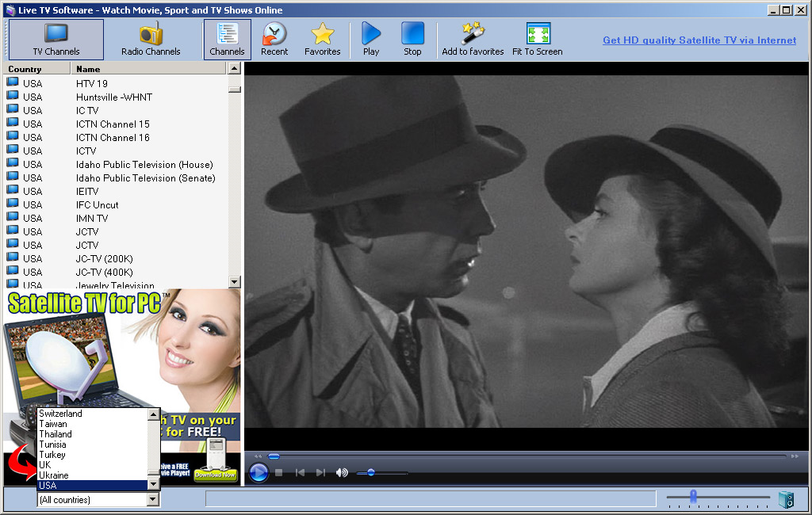Click the video seek bar
This screenshot has height=515, width=812.
click(x=527, y=456)
